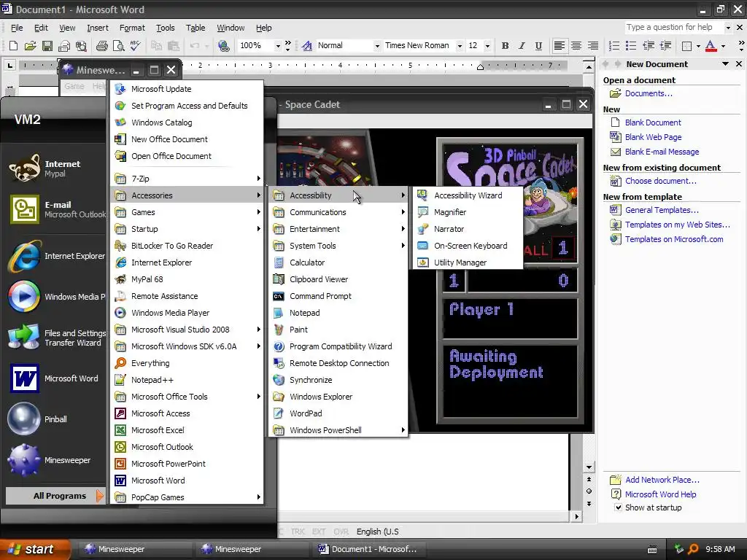The image size is (747, 560).
Task: Click the Spelling and Grammar check icon
Action: (135, 46)
